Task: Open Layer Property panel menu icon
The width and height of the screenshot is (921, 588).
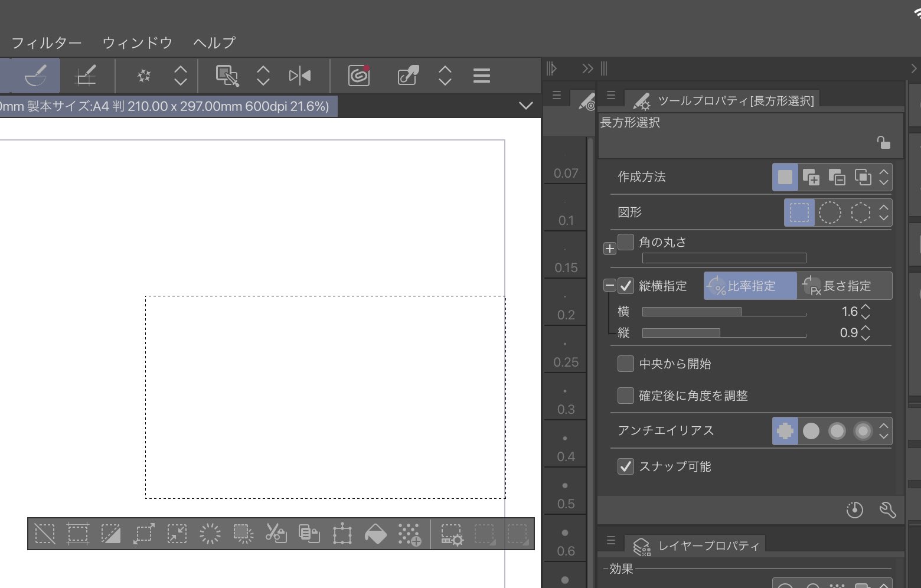Action: [611, 540]
